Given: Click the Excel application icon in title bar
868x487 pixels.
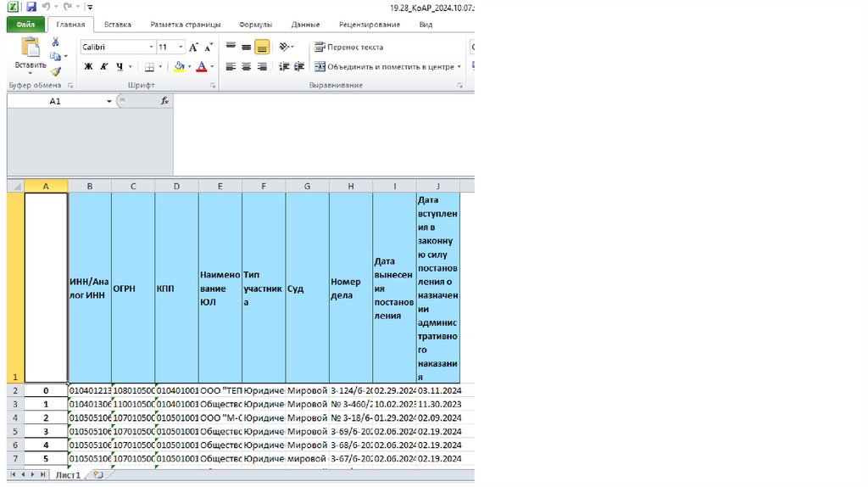Looking at the screenshot, I should point(13,7).
